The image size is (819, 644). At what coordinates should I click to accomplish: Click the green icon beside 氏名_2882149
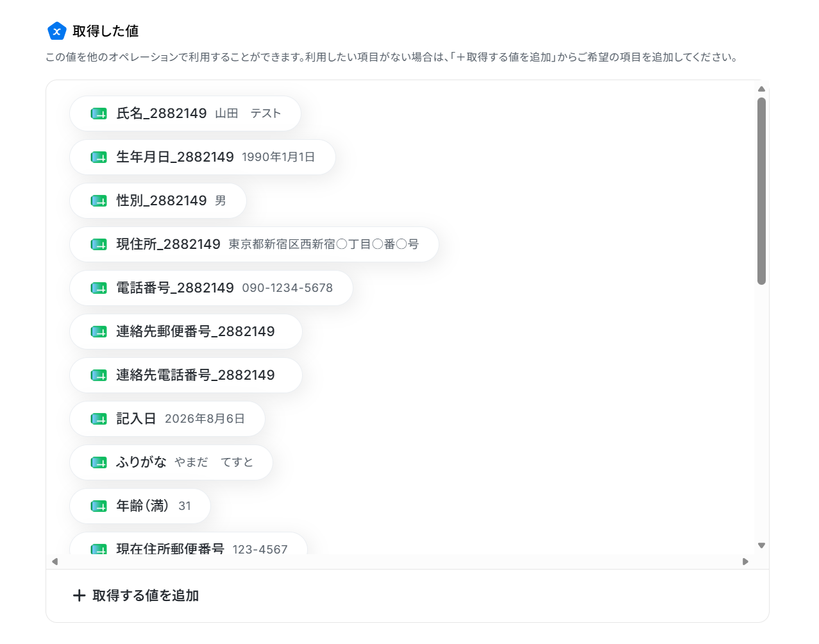click(99, 114)
